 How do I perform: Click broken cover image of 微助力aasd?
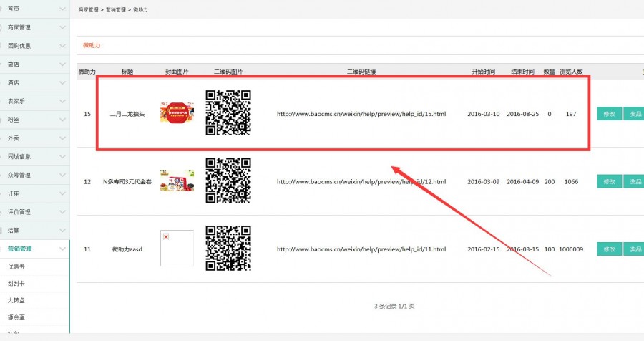point(177,248)
